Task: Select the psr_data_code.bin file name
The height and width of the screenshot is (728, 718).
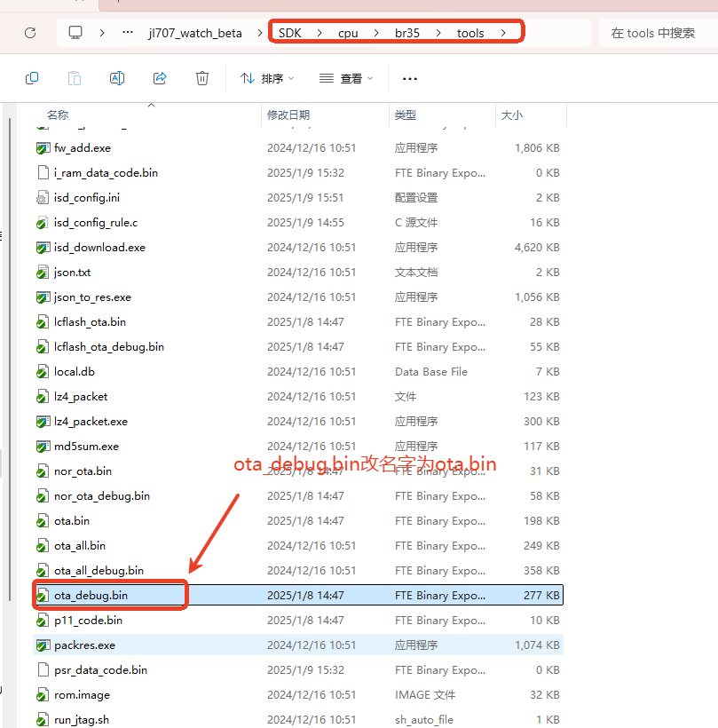Action: click(100, 670)
